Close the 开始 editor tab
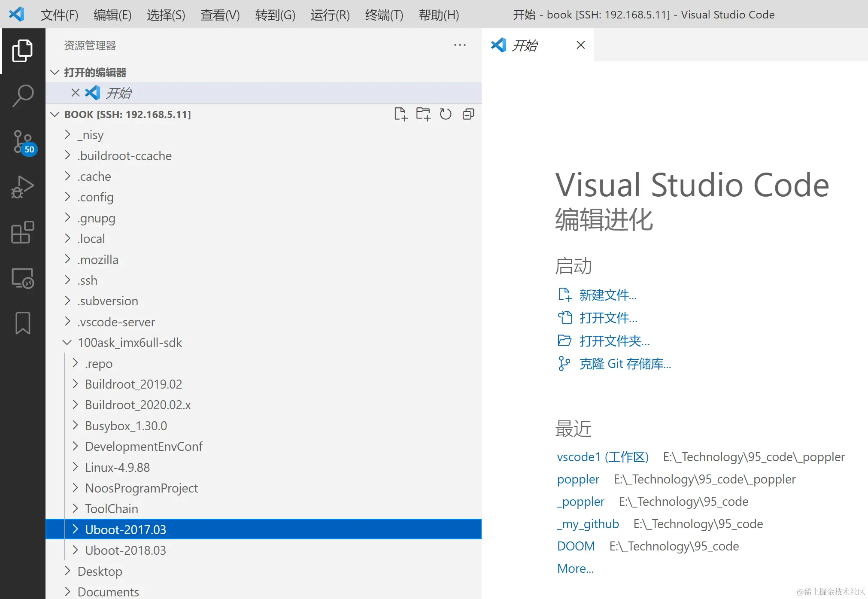868x599 pixels. coord(581,45)
